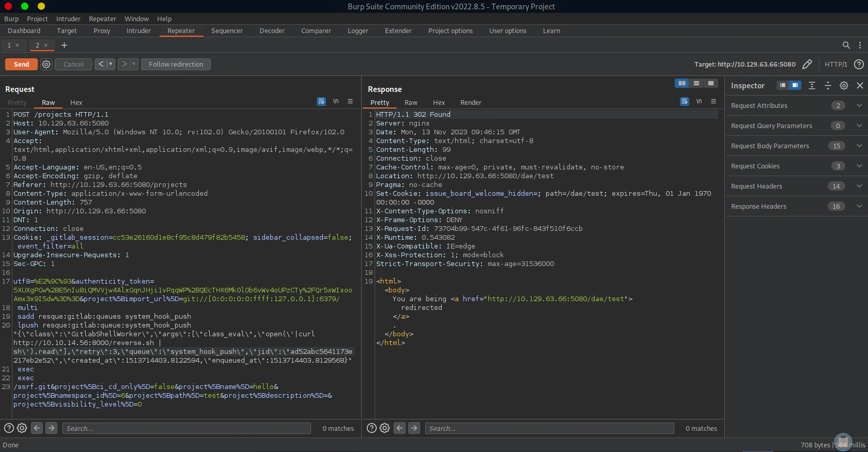Select the first Inspector layout option
This screenshot has height=452, width=868.
point(783,85)
